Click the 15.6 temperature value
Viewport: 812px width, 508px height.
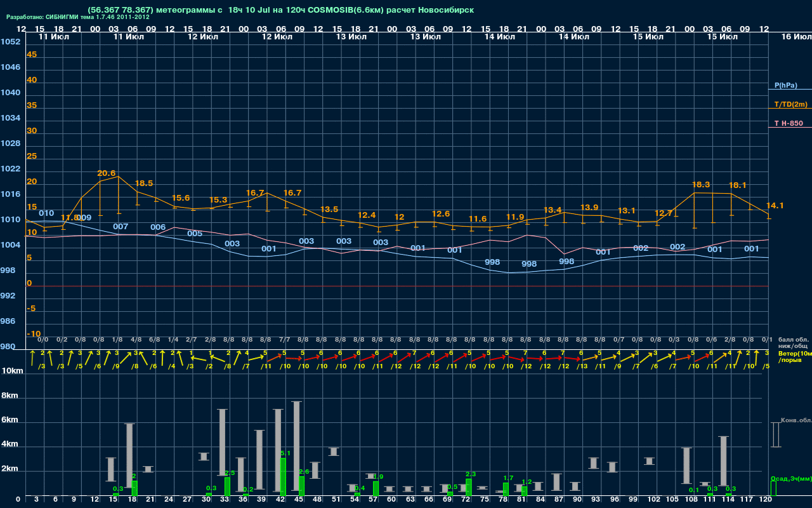pos(181,198)
